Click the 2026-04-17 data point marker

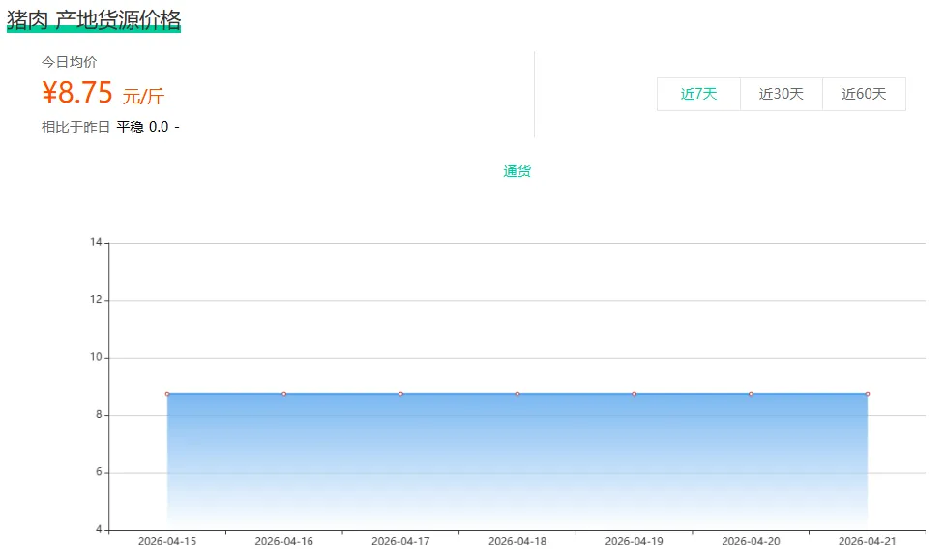(x=400, y=394)
